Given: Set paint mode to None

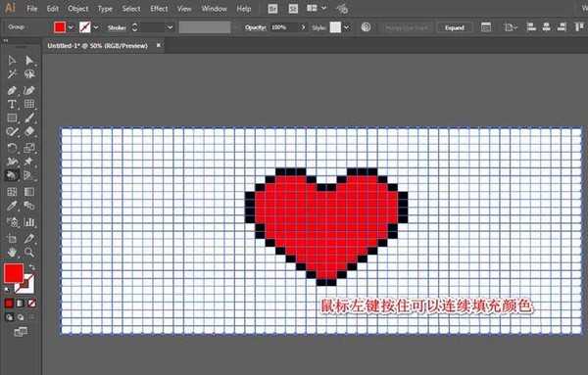Looking at the screenshot, I should click(32, 304).
